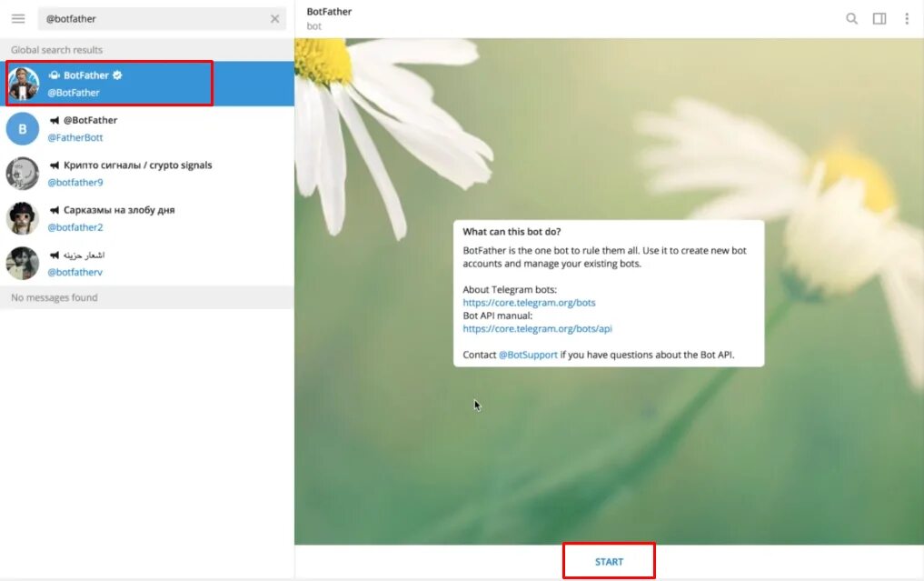The width and height of the screenshot is (924, 581).
Task: Open BotFather's profile avatar in results
Action: tap(23, 84)
